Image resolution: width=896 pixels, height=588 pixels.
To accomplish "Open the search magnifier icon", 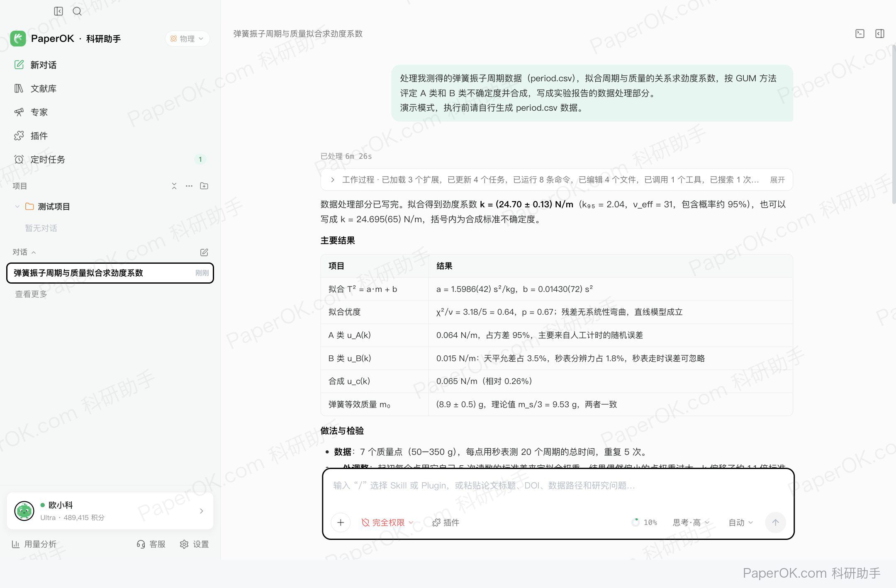I will (x=77, y=11).
